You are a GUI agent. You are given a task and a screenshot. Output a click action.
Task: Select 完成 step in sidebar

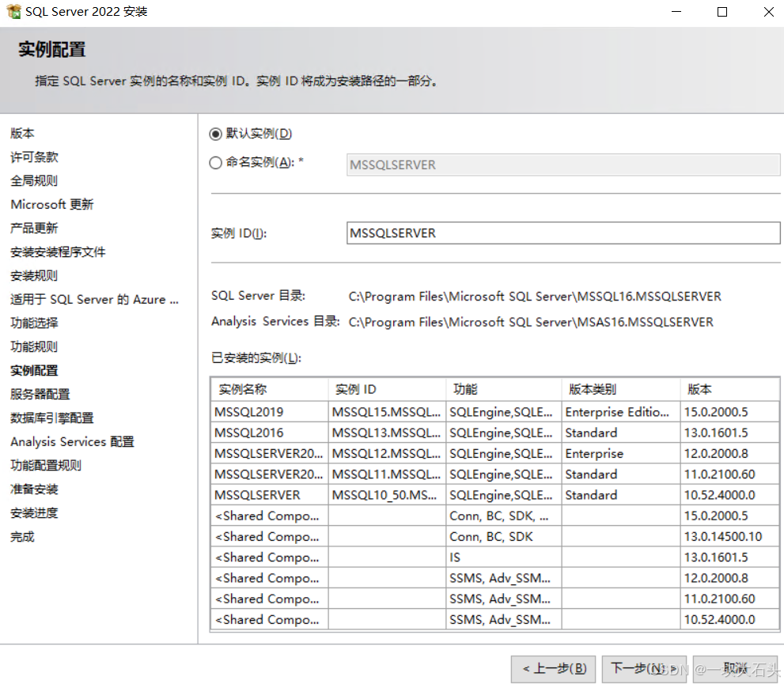[22, 537]
